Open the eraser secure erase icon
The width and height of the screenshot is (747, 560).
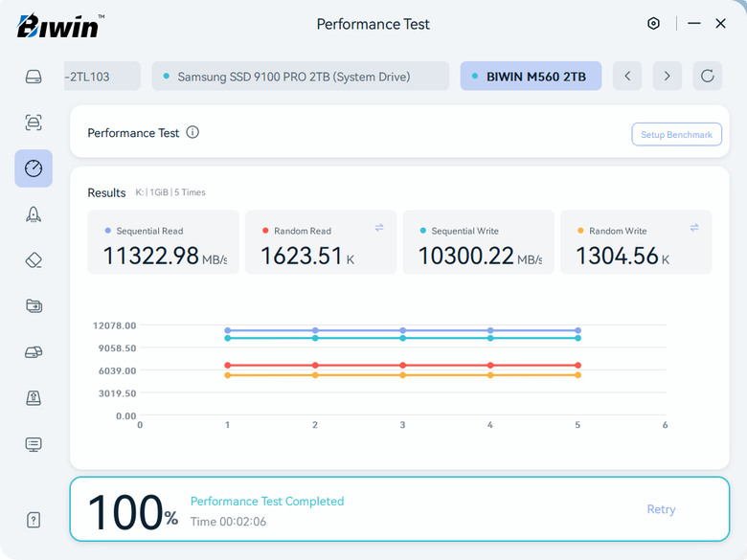tap(34, 260)
